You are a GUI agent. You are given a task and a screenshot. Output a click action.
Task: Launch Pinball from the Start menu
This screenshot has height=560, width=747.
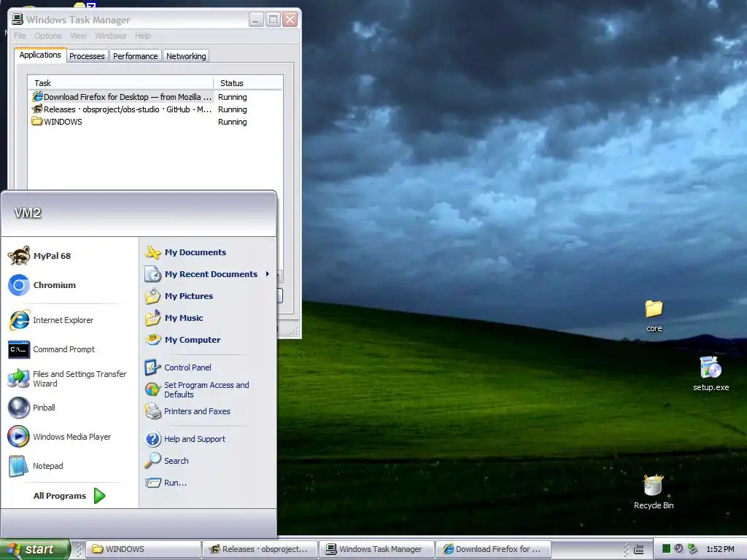click(31, 408)
